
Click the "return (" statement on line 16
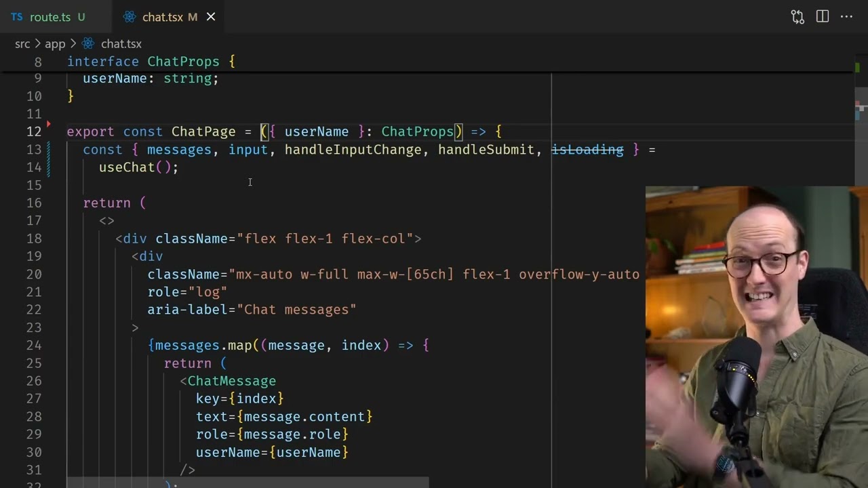115,203
